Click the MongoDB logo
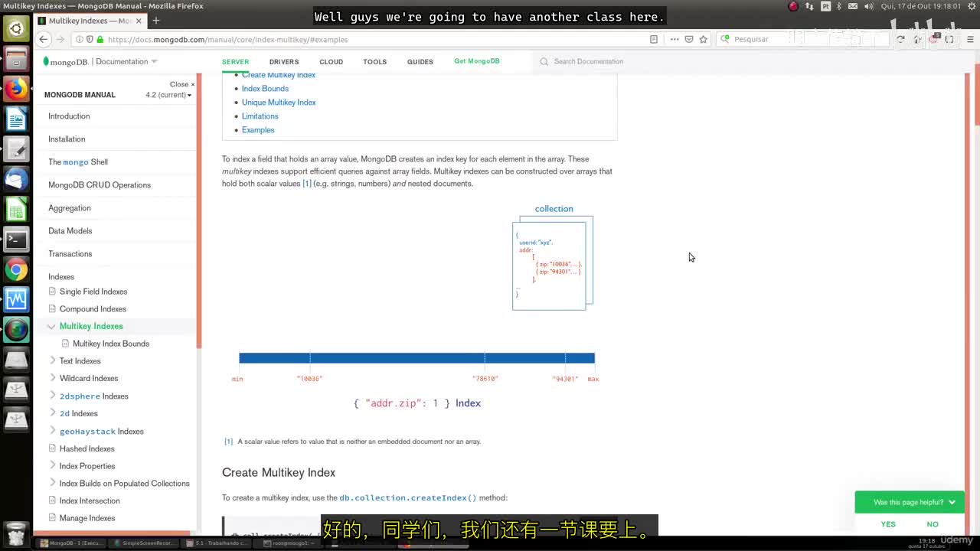Viewport: 980px width, 551px height. point(66,62)
